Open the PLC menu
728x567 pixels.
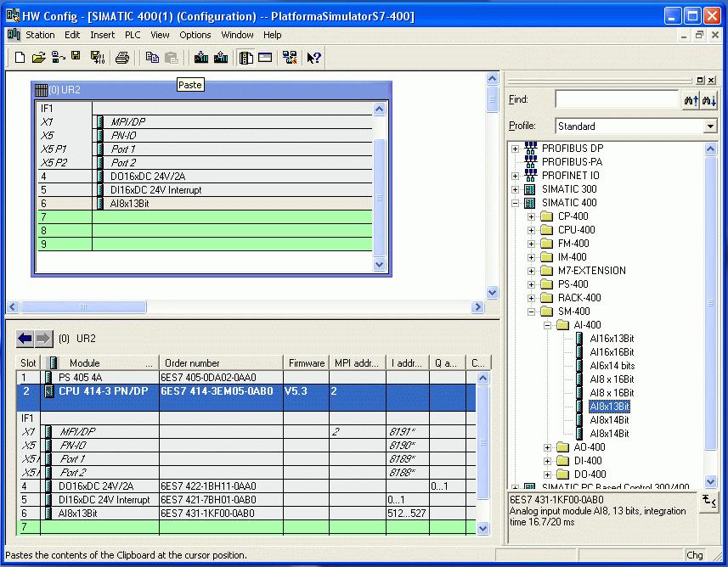(133, 35)
